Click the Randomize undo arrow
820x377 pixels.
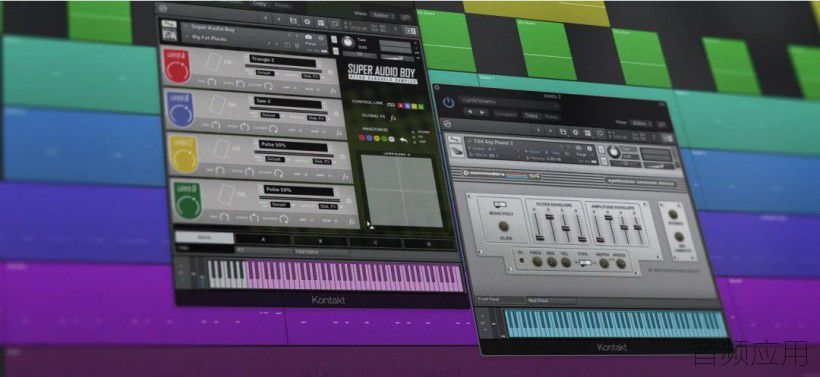(403, 140)
